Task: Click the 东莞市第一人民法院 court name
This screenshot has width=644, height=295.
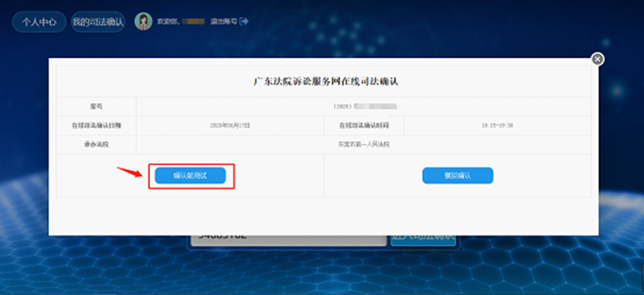Action: point(364,145)
